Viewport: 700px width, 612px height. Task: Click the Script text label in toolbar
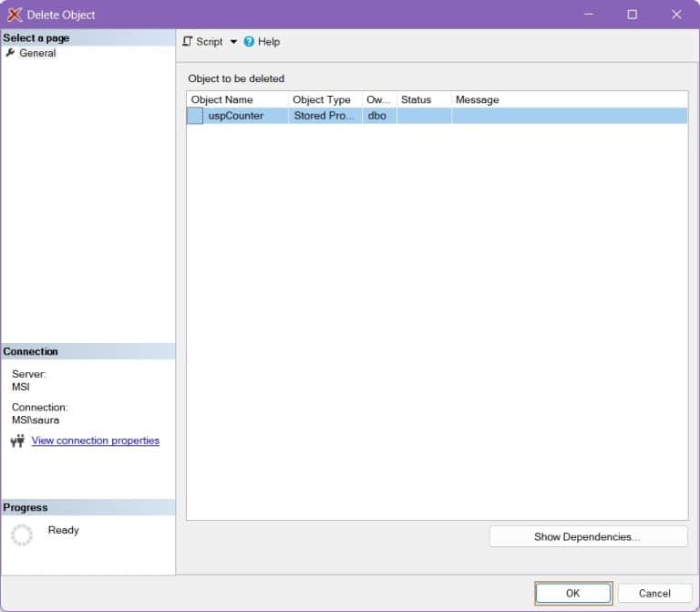(x=210, y=42)
